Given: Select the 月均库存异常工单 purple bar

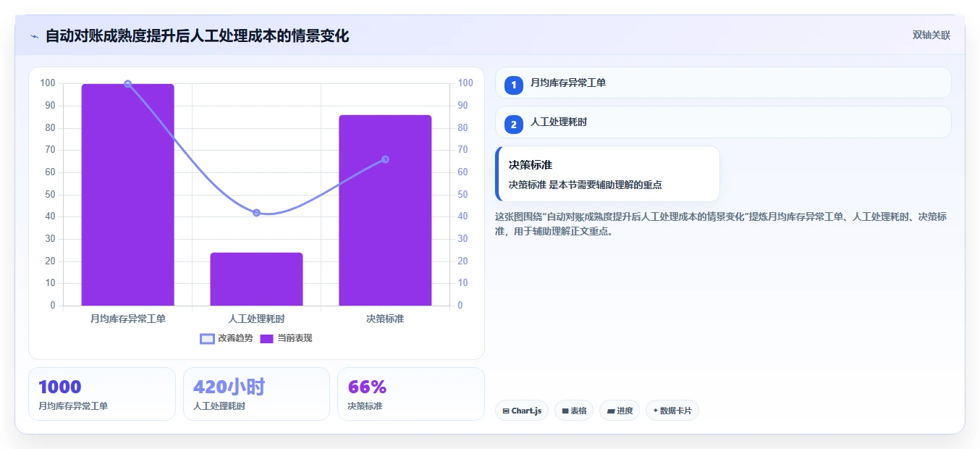Looking at the screenshot, I should pos(127,195).
